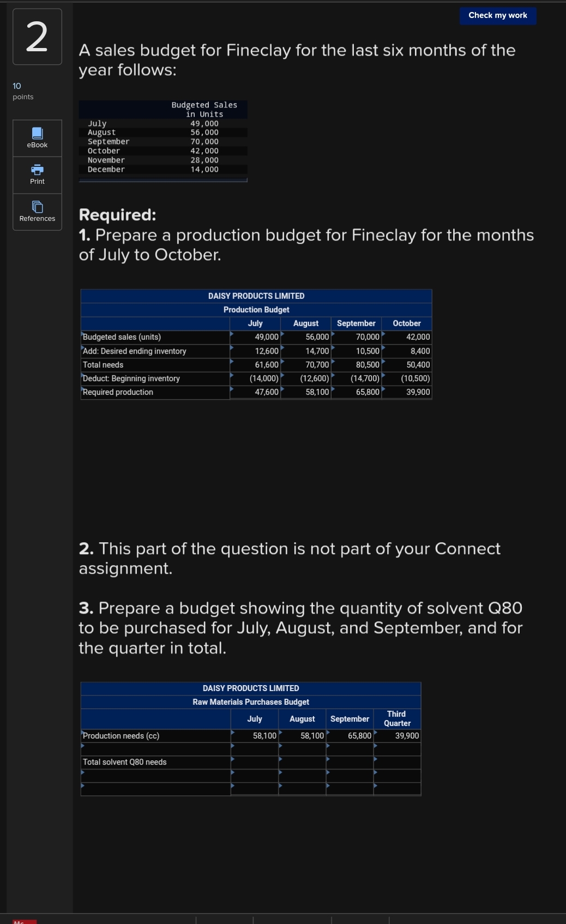
Task: Click the Raw Materials Purchases Budget title
Action: tap(251, 702)
